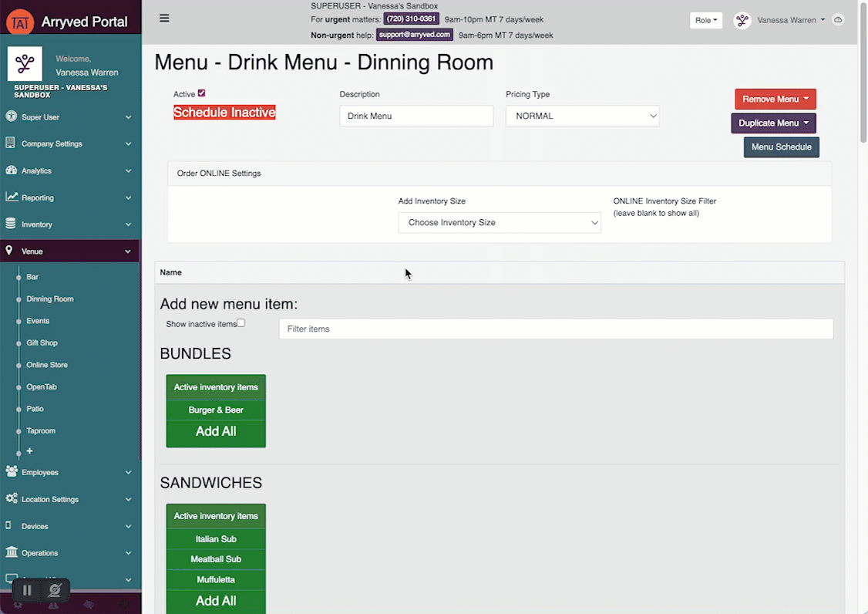868x614 pixels.
Task: Open the Choose Inventory Size dropdown
Action: tap(500, 222)
